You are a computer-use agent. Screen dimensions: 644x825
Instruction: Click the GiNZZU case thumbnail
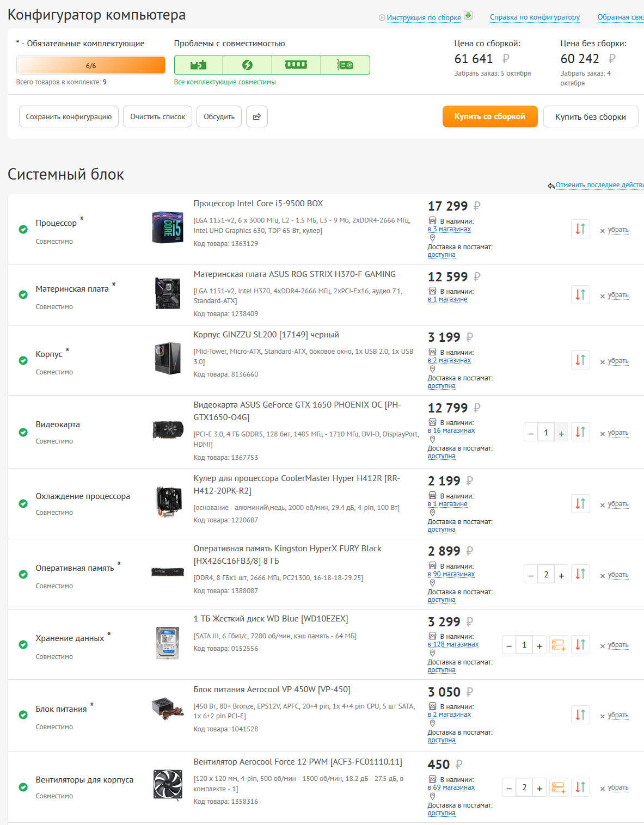pos(168,358)
